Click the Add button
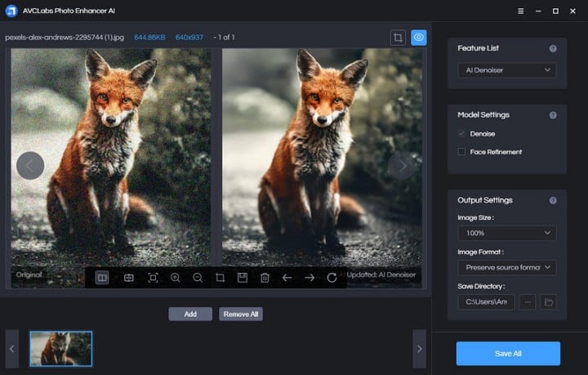Screen dimensions: 588x375 point(190,315)
